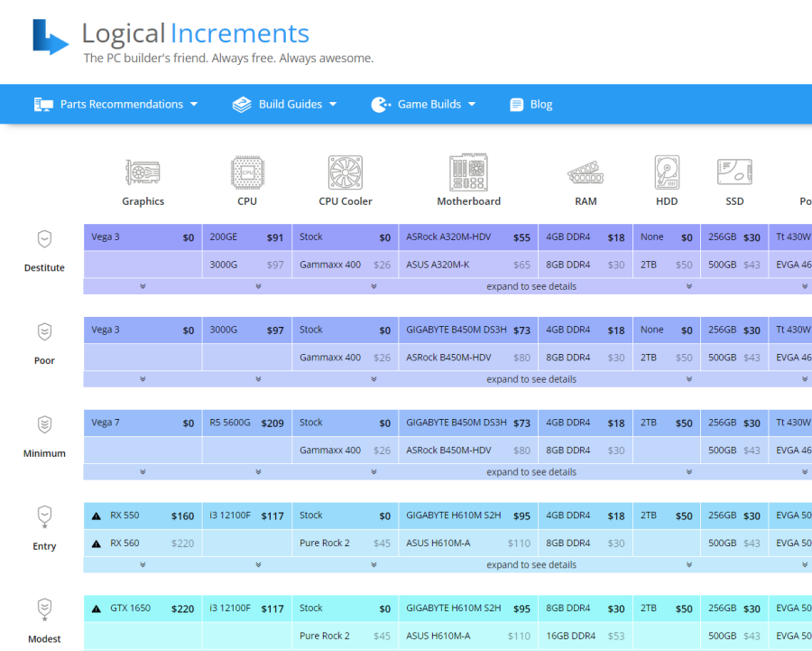Click the CPU chip column icon
The width and height of the screenshot is (812, 651).
click(247, 172)
